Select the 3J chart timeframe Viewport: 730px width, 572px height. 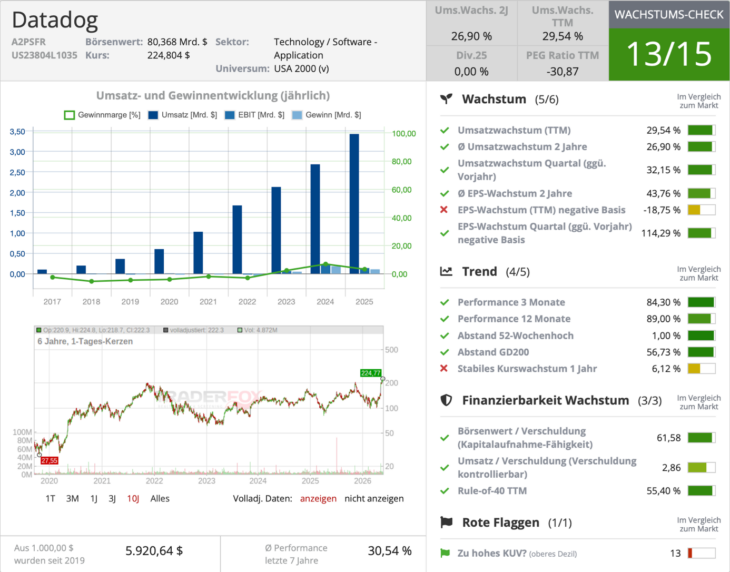(x=112, y=498)
